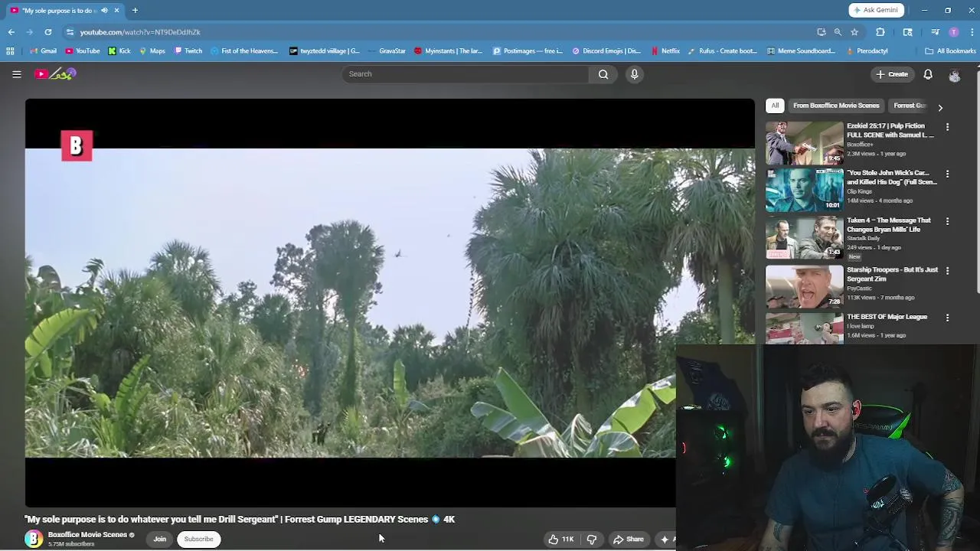Click the browser address bar URL
This screenshot has height=551, width=980.
(140, 32)
